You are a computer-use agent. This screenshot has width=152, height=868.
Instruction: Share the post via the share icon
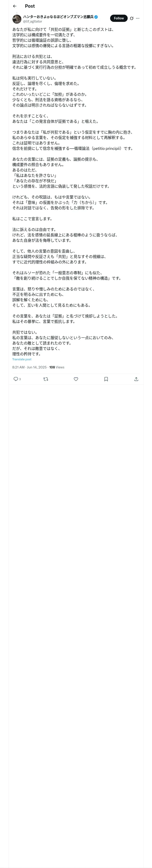[136, 379]
